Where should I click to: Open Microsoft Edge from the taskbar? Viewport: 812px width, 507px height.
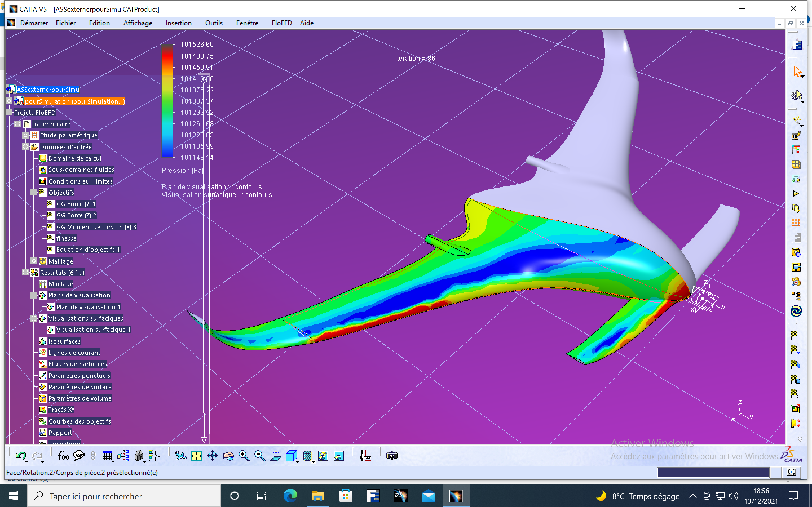pos(290,496)
